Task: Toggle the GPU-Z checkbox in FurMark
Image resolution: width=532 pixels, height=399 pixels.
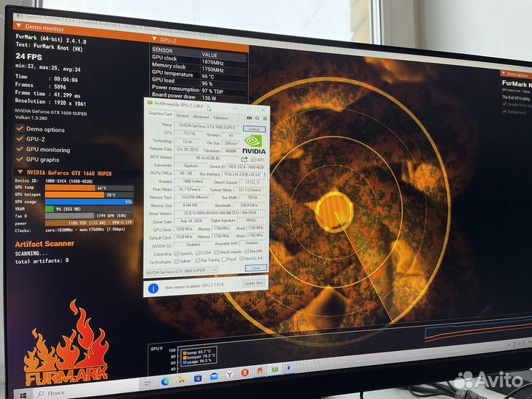Action: click(x=20, y=139)
